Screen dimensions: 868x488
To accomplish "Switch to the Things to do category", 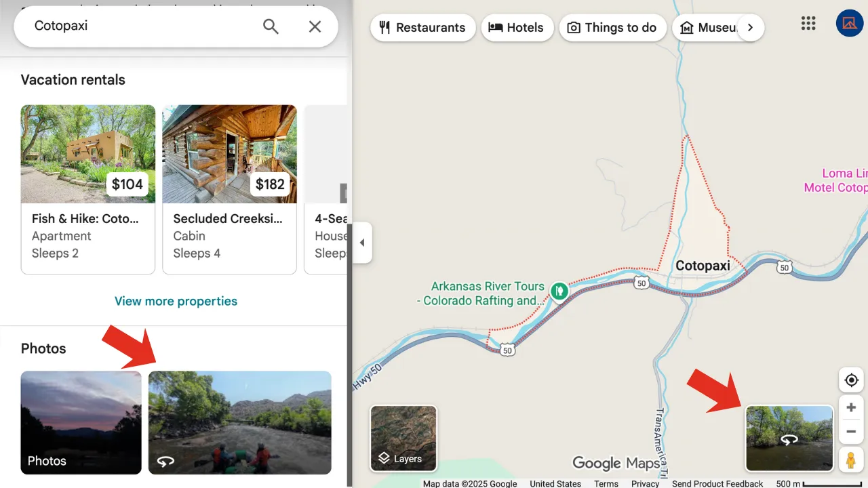I will coord(612,28).
